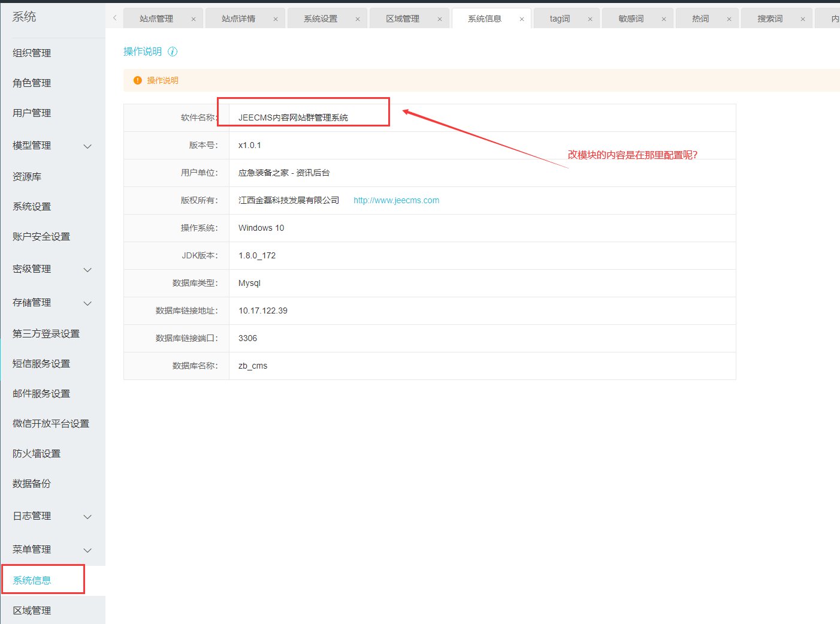Close the 站点管理 tab
The height and width of the screenshot is (624, 840).
click(194, 19)
